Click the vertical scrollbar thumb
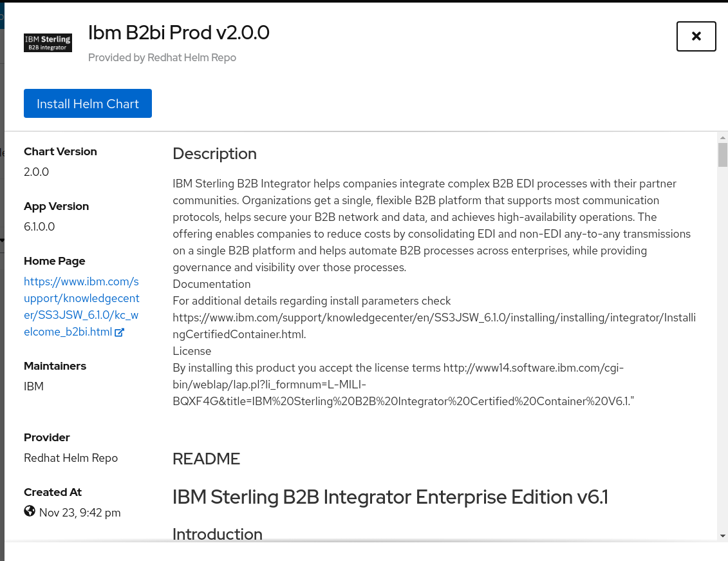This screenshot has width=728, height=561. click(x=722, y=155)
